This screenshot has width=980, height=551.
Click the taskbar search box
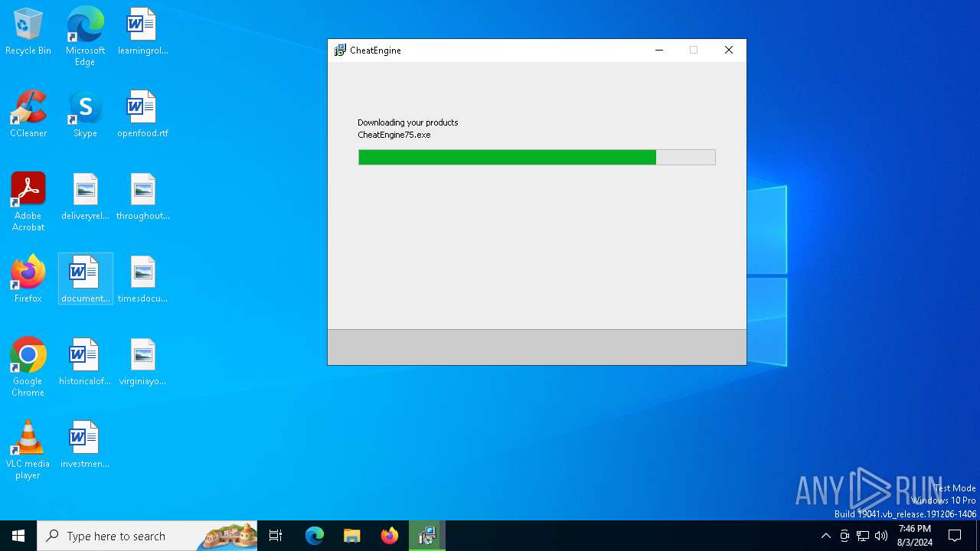[x=147, y=536]
